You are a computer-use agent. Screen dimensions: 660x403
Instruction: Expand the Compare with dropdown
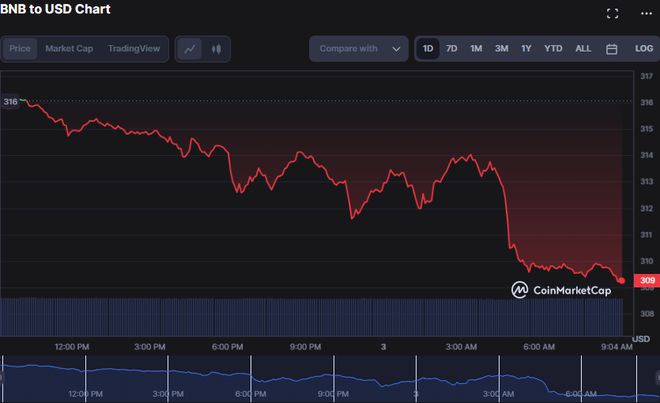(358, 48)
